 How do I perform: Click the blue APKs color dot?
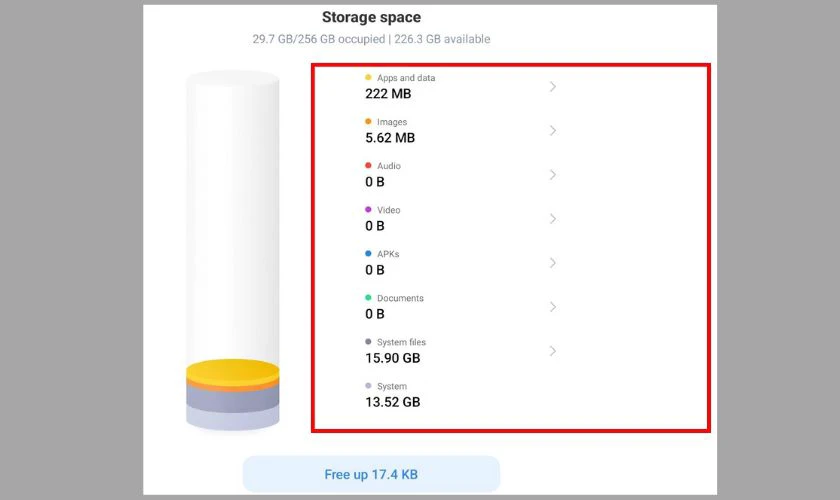pos(368,253)
